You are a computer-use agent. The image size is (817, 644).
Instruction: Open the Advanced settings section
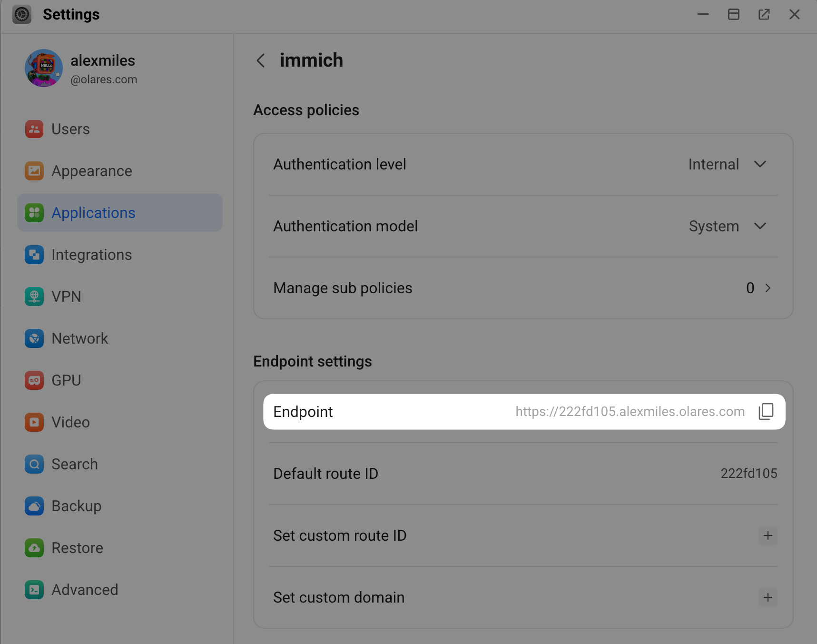(85, 589)
